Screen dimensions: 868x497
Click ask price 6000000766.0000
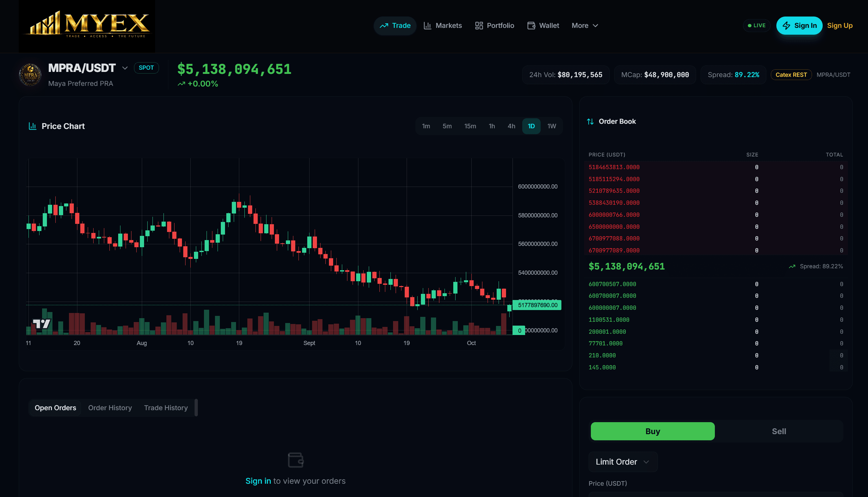[614, 215]
